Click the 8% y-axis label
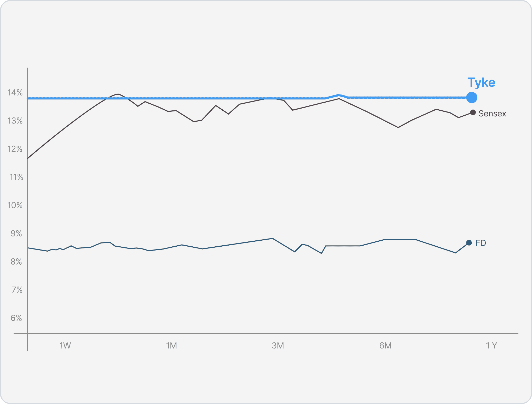 click(x=16, y=262)
